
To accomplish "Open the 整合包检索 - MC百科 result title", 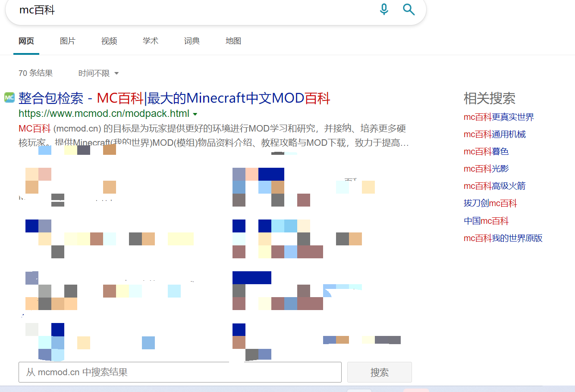I will [174, 98].
